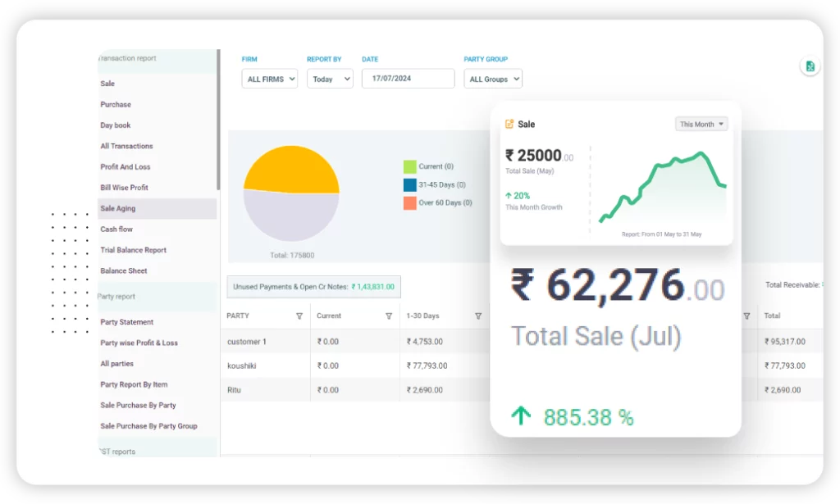Select Sale Aging in sidebar
Screen dimensions: 840x504
(x=157, y=209)
